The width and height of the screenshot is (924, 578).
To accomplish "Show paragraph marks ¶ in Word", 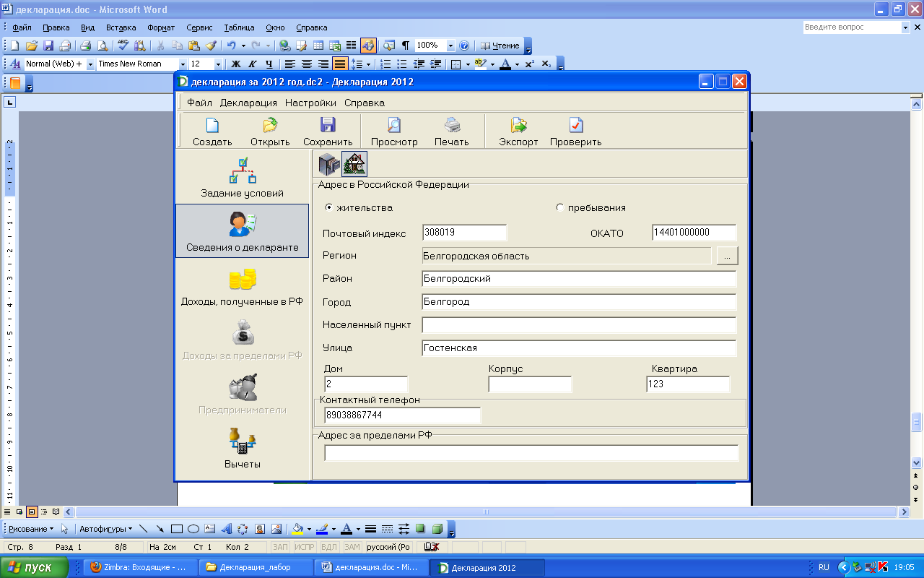I will (406, 46).
